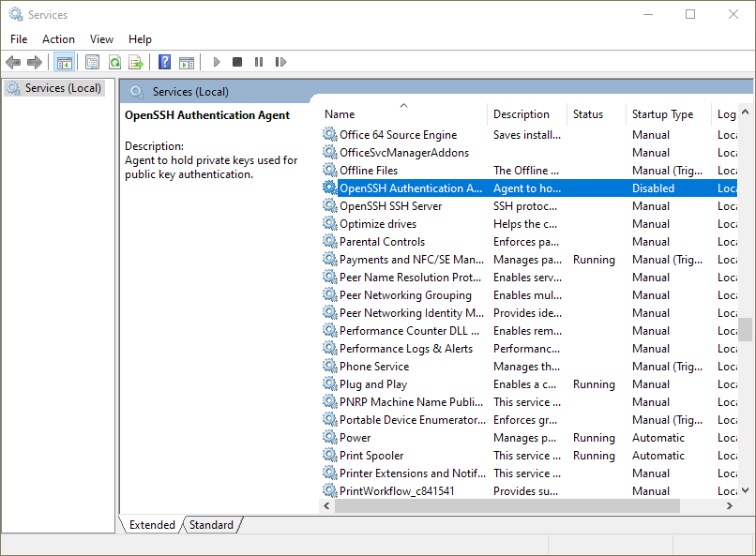Sort by the Startup Type column header
The image size is (756, 556).
click(662, 114)
